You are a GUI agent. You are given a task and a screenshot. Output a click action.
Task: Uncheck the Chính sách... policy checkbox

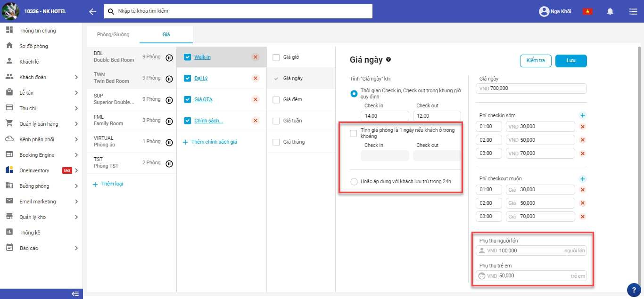(187, 121)
